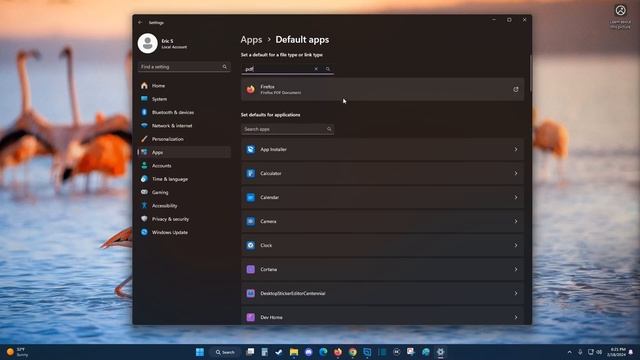Open File Explorer from the taskbar
Viewport: 640px width, 360px height.
(x=294, y=352)
